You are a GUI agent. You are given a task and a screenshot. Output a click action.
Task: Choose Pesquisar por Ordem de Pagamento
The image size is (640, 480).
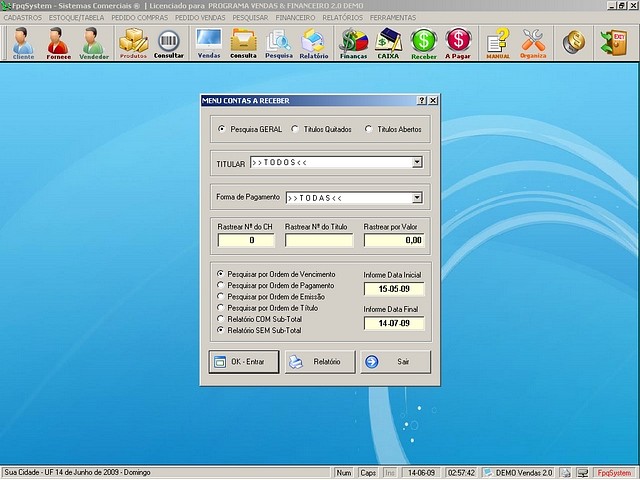[x=221, y=285]
